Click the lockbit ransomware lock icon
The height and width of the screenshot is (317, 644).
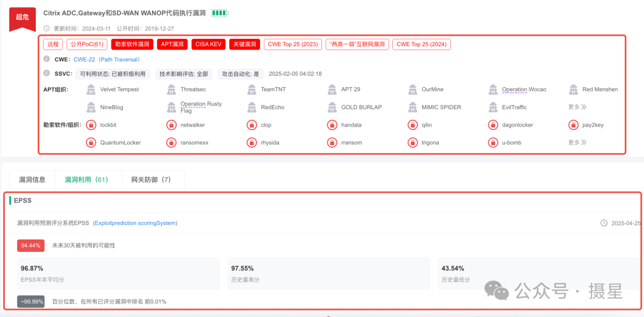pyautogui.click(x=91, y=125)
